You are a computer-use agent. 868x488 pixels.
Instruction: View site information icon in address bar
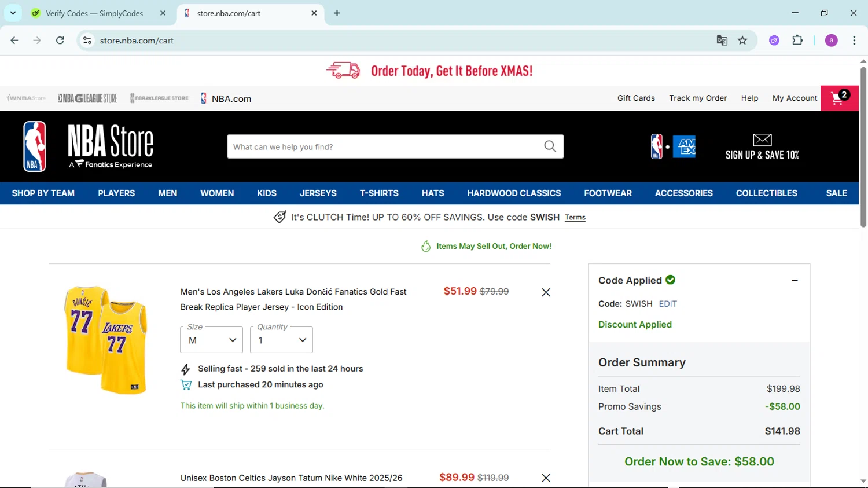[87, 41]
